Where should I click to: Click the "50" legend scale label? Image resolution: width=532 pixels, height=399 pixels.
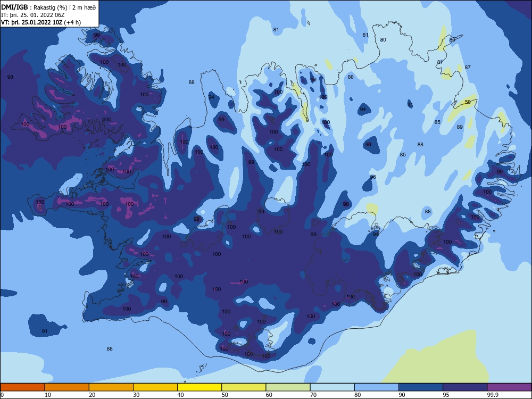coord(225,395)
